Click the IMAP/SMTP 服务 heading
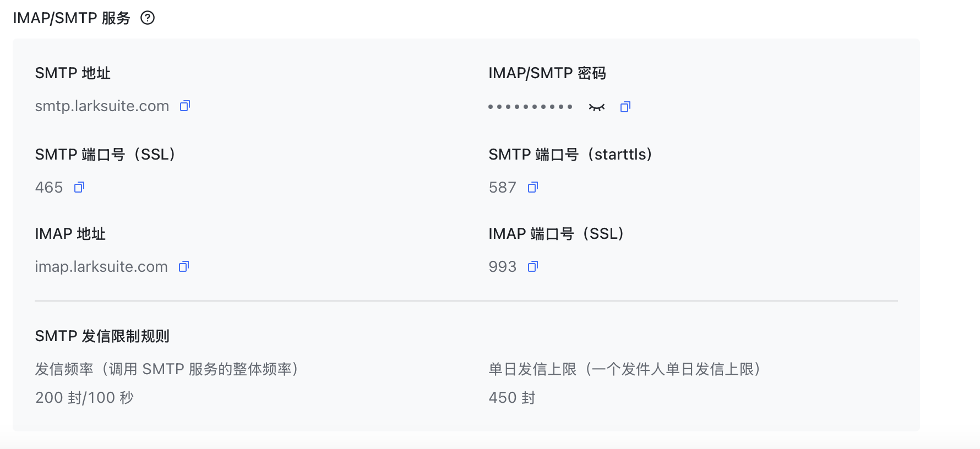 pyautogui.click(x=72, y=18)
